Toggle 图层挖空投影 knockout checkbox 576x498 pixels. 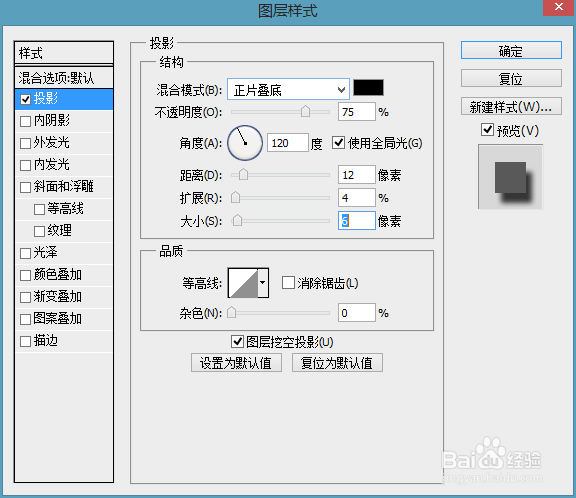click(x=237, y=342)
